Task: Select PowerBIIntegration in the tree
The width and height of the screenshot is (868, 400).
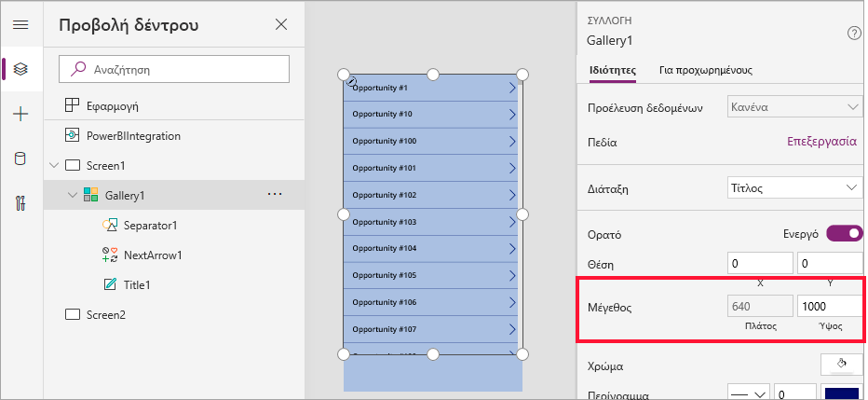Action: click(x=133, y=136)
